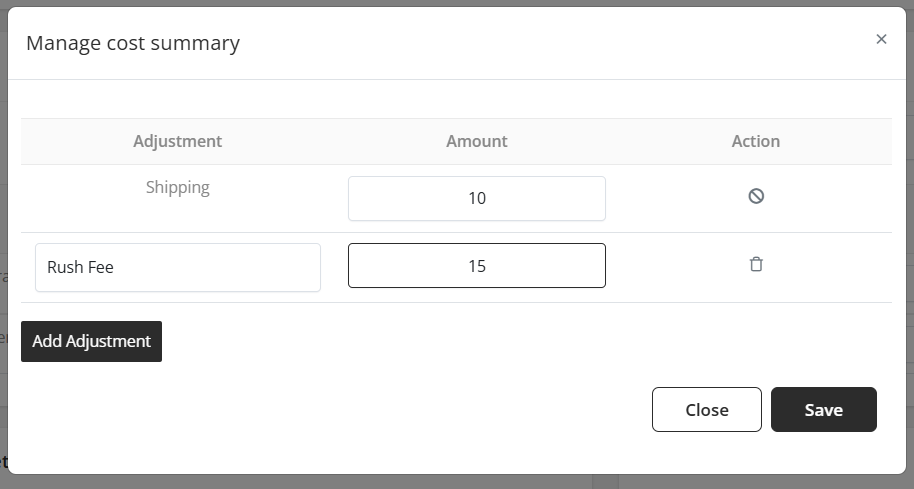Save the cost summary changes
This screenshot has height=489, width=914.
(x=823, y=409)
